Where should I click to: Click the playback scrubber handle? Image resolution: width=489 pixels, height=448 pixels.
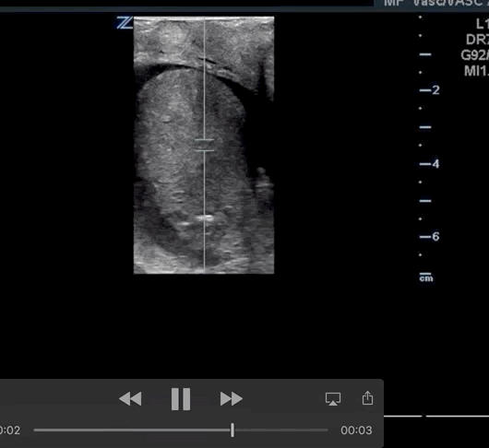(x=233, y=430)
